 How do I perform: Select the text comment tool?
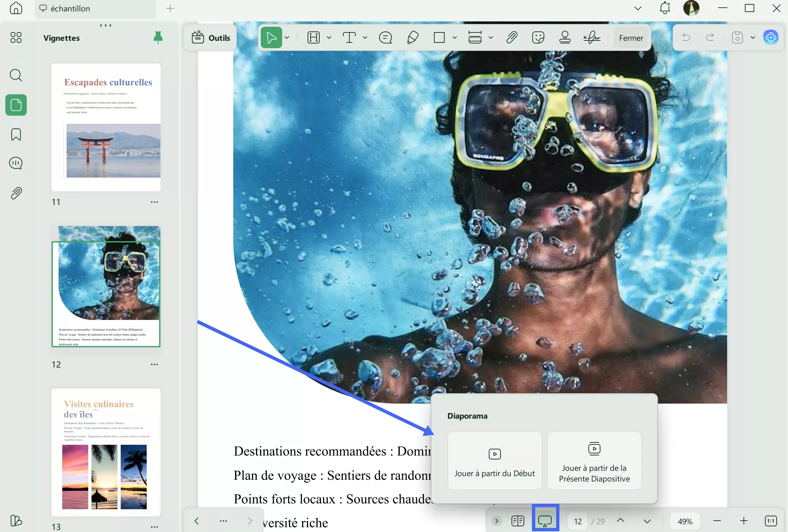(349, 38)
